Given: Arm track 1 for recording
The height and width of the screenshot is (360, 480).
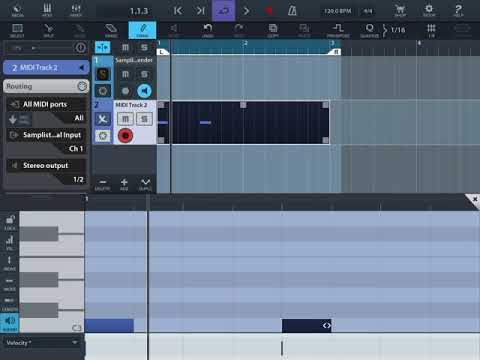Looking at the screenshot, I should pos(125,91).
